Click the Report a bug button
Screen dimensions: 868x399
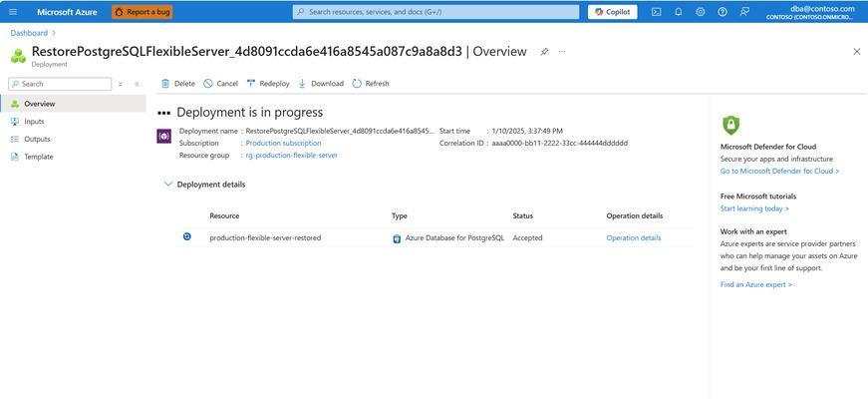pos(143,12)
